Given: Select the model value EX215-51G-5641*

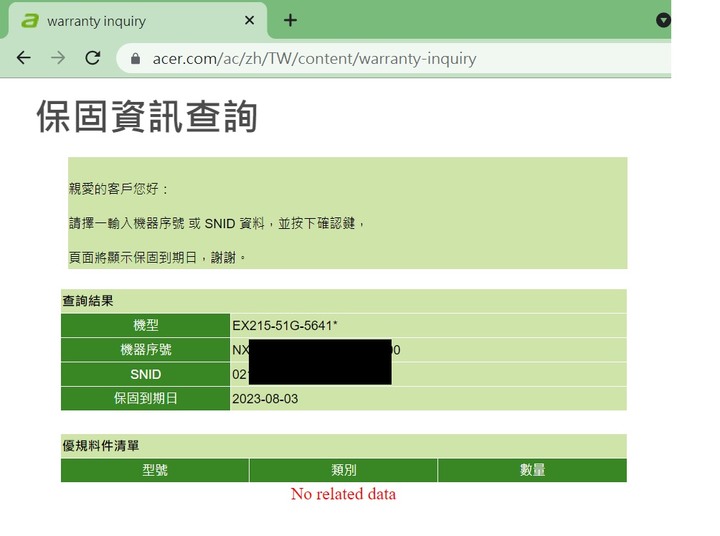Looking at the screenshot, I should point(285,326).
